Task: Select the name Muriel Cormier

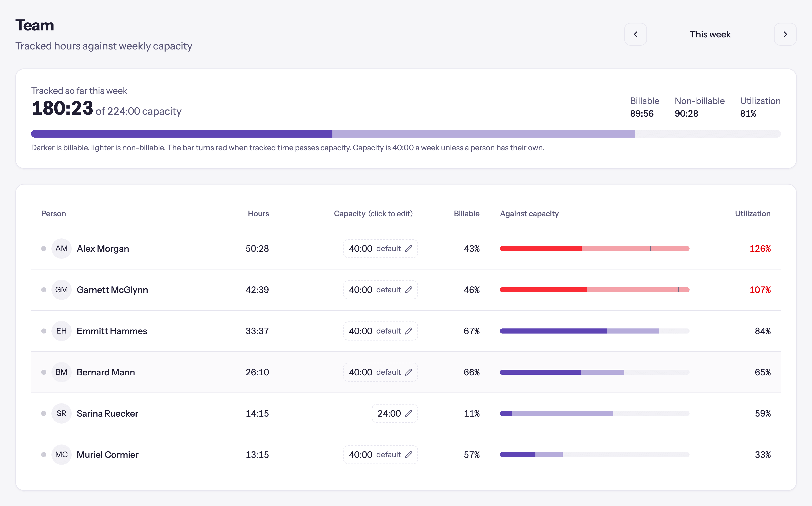Action: tap(107, 454)
